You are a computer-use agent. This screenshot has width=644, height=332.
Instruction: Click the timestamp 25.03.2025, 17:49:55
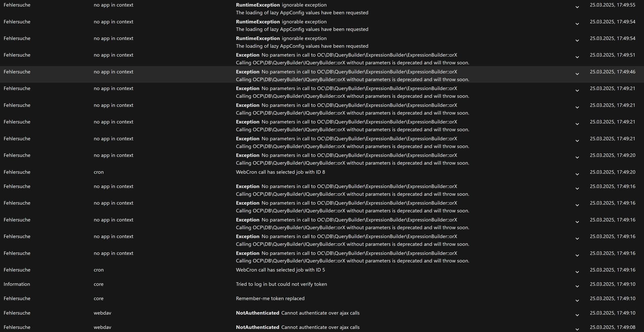click(612, 5)
